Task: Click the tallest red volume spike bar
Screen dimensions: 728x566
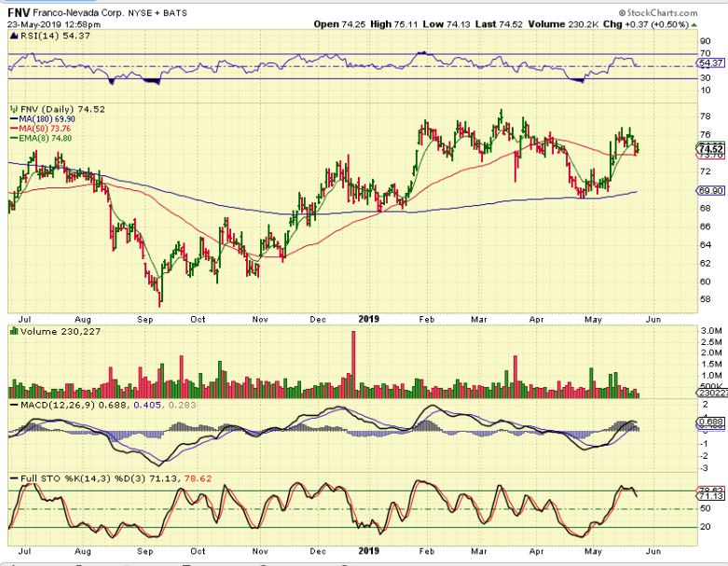Action: (352, 364)
